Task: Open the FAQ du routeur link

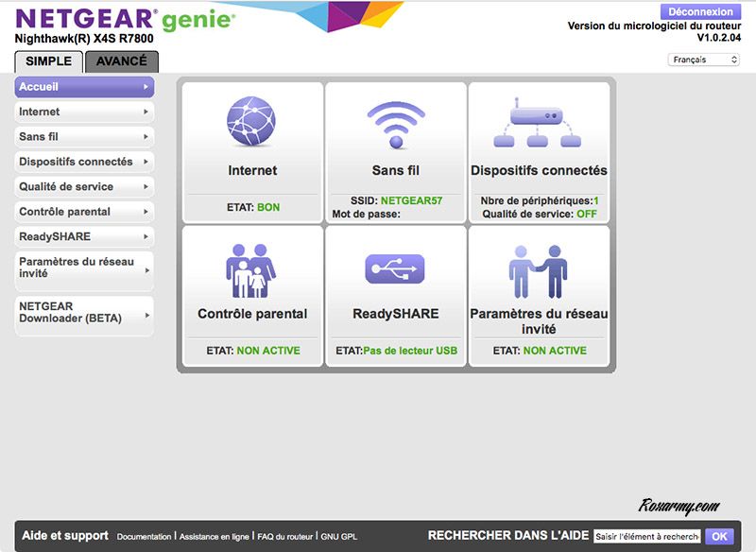Action: tap(286, 537)
